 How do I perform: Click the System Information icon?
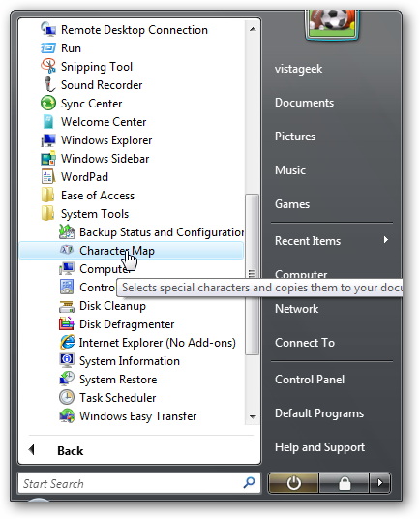click(x=67, y=360)
